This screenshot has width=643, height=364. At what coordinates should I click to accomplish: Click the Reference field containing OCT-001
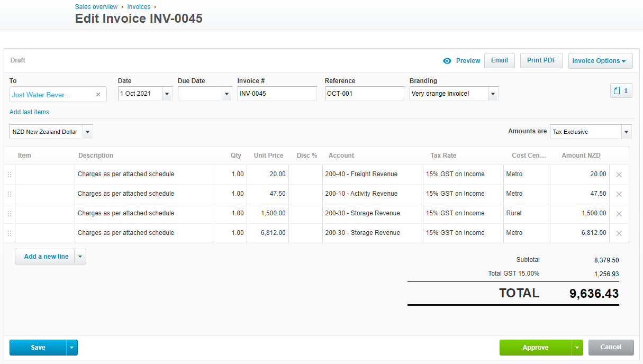(365, 93)
